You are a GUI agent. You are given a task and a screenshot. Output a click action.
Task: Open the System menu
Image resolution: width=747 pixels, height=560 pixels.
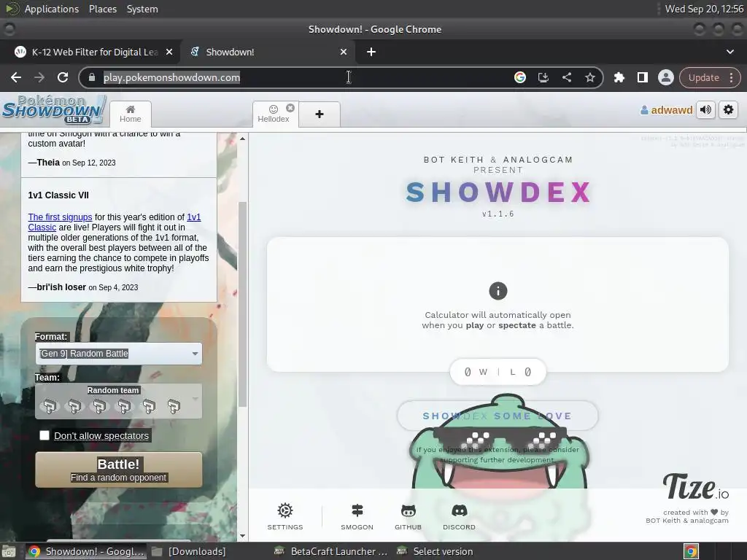click(142, 9)
